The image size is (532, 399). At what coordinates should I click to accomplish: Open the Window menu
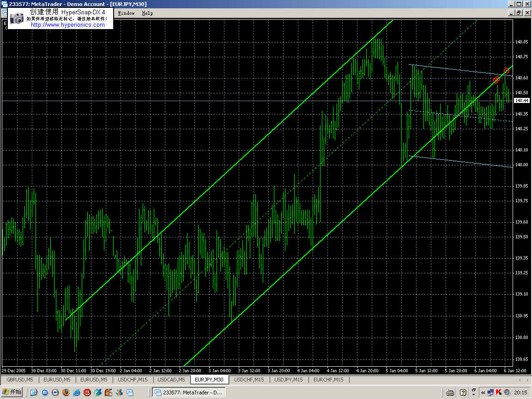126,13
